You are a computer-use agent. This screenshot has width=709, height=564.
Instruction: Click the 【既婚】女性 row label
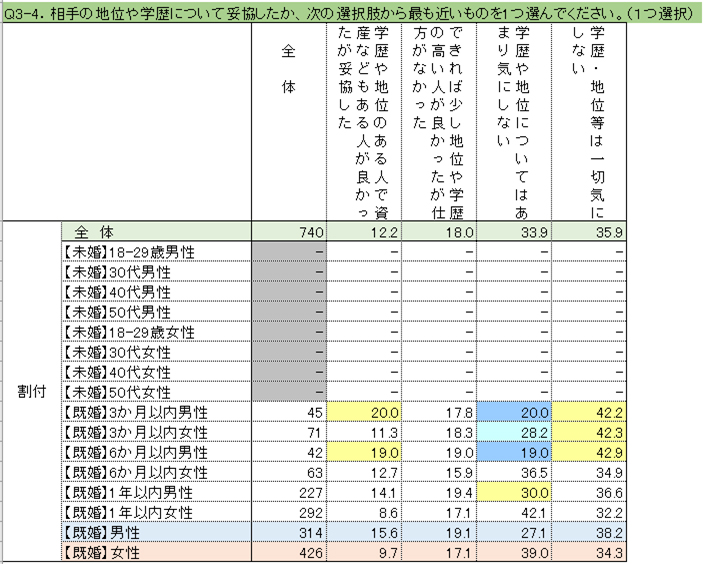[156, 552]
